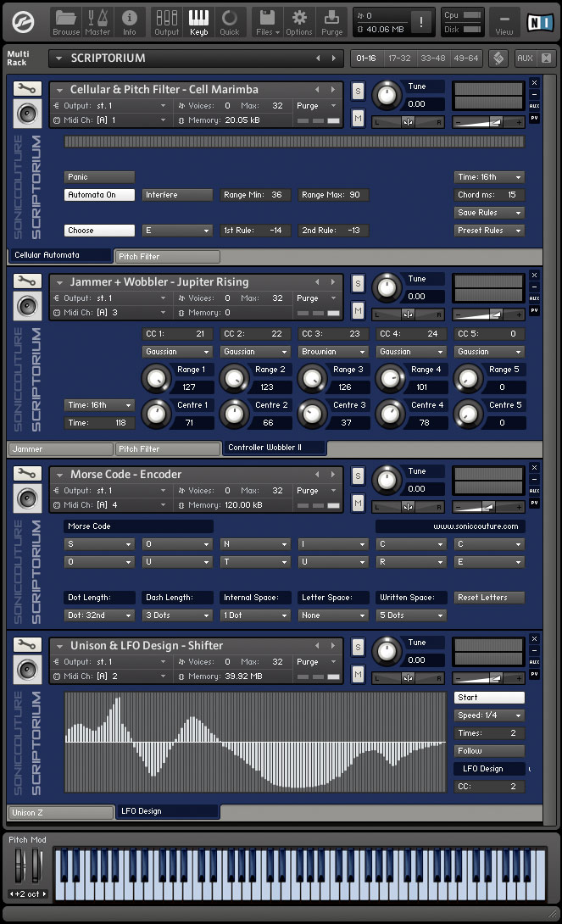Open the Speed: 1/4 dropdown

click(489, 715)
